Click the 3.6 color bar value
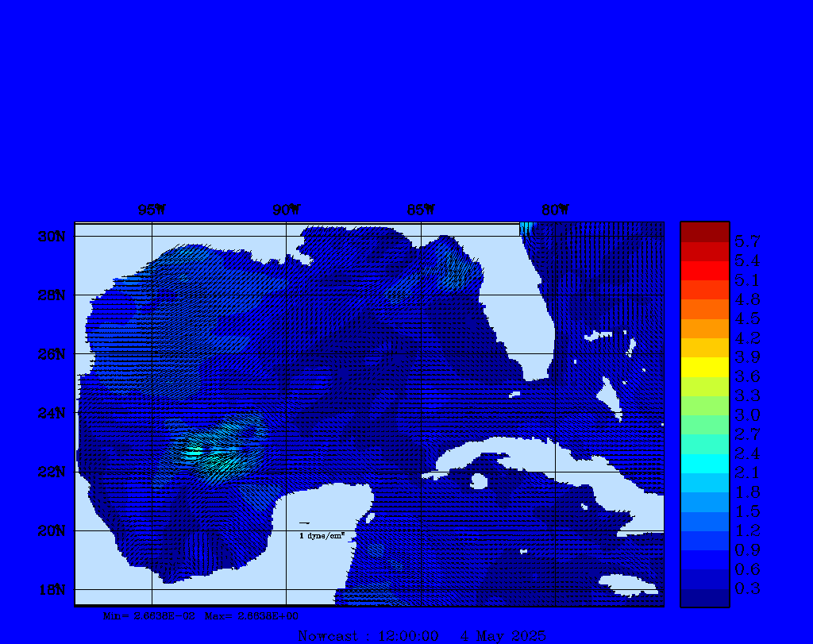Screen dimensions: 813x644 [747, 376]
